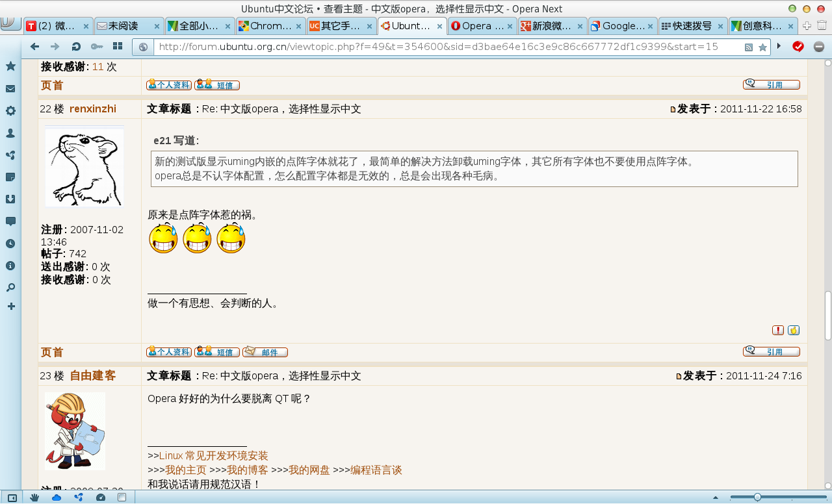832x504 pixels.
Task: Open the Mail panel in sidebar
Action: (x=10, y=89)
